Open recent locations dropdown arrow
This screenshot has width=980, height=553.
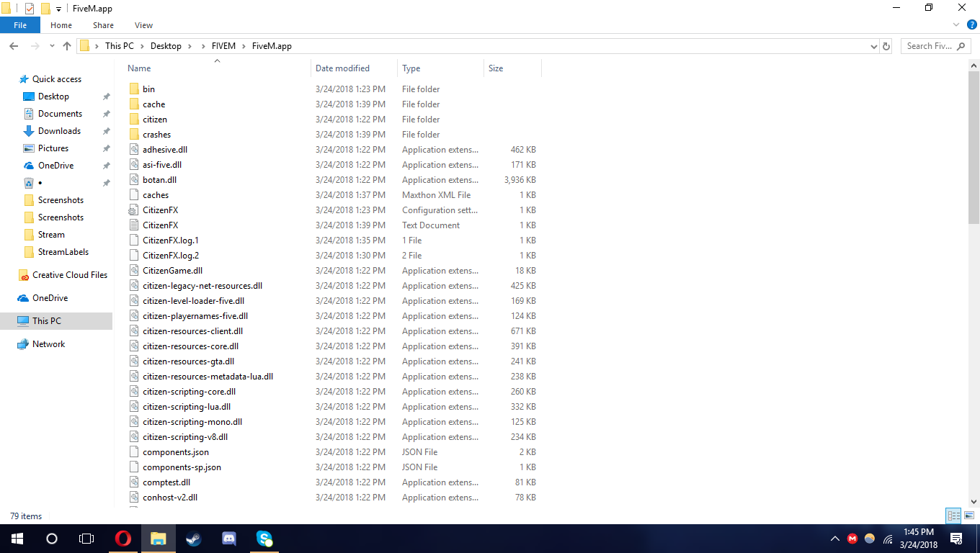pos(52,46)
